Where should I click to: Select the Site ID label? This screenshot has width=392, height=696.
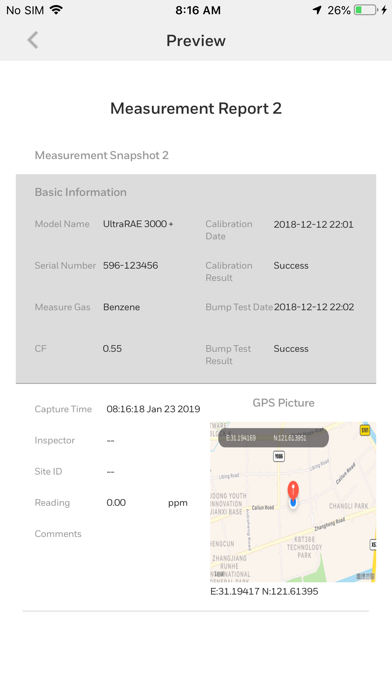(x=48, y=471)
